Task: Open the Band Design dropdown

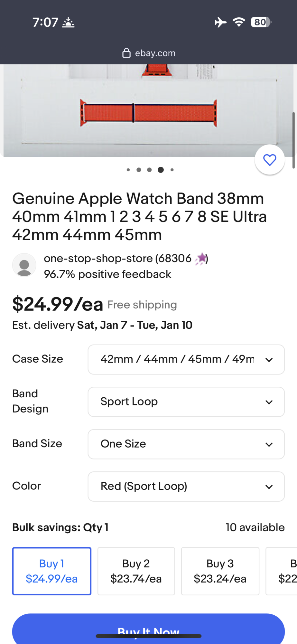Action: [x=186, y=402]
